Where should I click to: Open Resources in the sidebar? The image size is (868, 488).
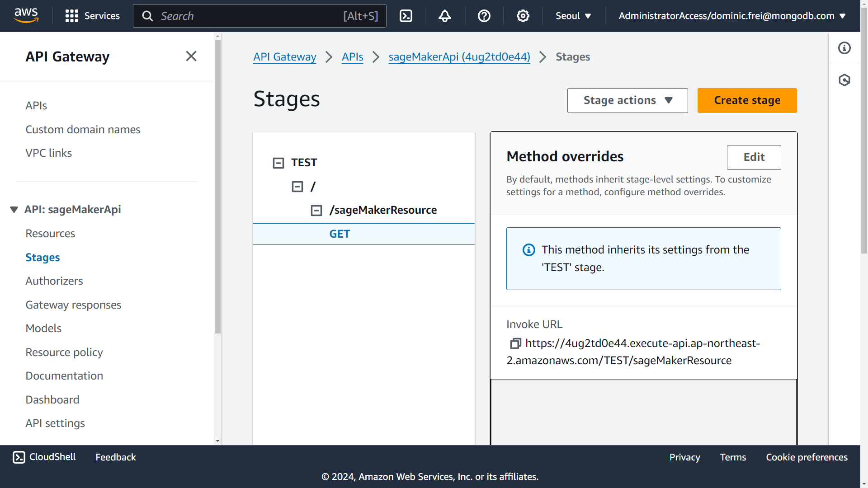[x=50, y=234]
